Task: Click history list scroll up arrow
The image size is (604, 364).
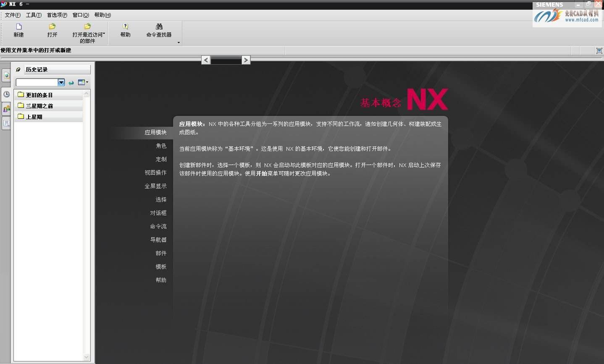Action: pyautogui.click(x=87, y=94)
